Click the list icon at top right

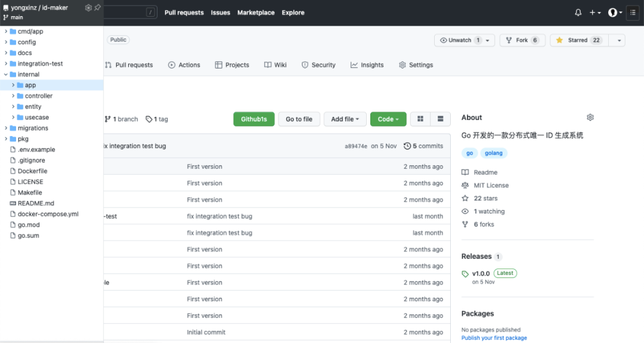pyautogui.click(x=633, y=13)
